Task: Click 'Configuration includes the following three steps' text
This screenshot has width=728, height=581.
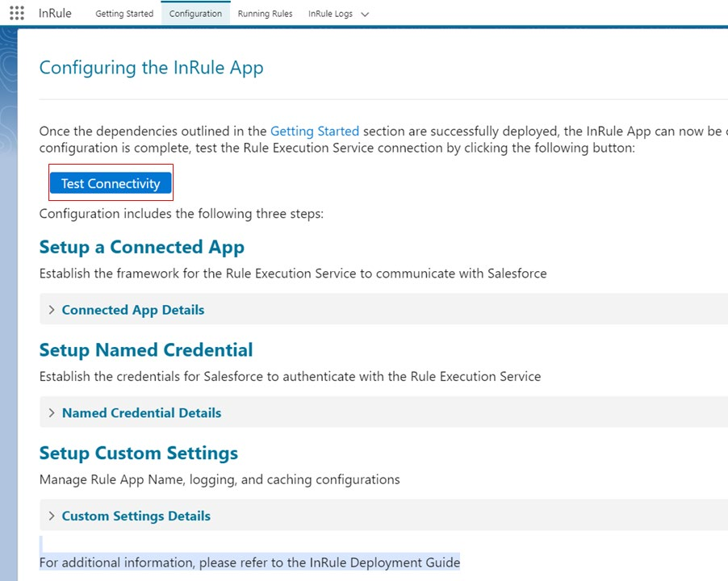Action: [182, 214]
